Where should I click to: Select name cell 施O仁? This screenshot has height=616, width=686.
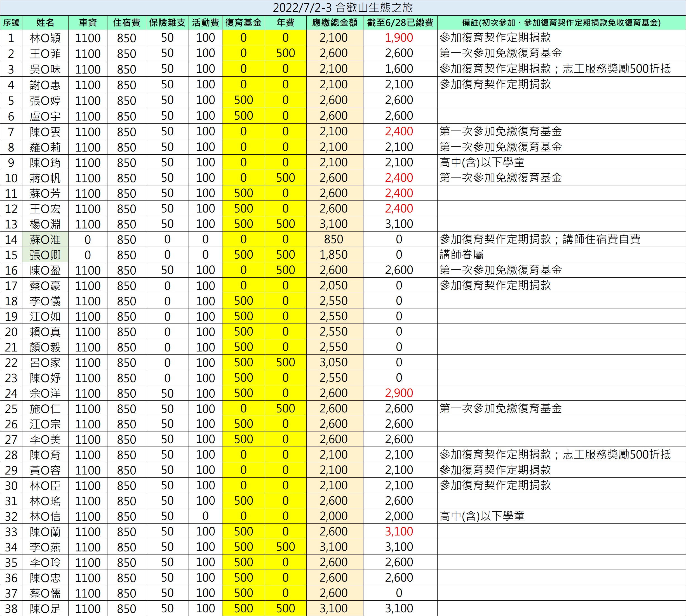[x=45, y=409]
